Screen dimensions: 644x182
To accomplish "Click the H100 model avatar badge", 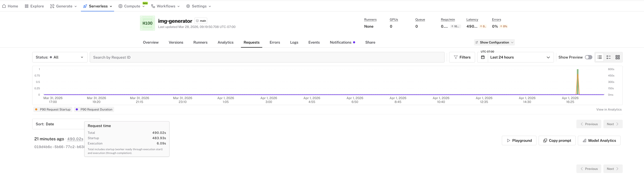I will pyautogui.click(x=147, y=23).
